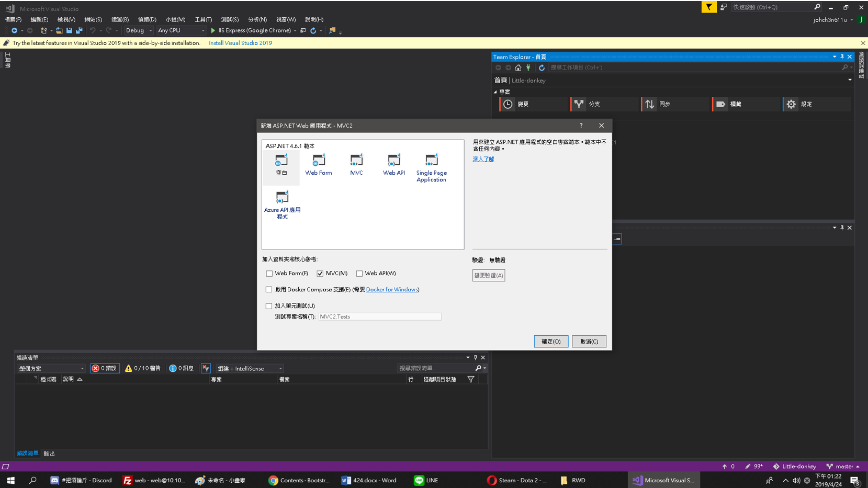Click Install Visual Studio 2019 link
868x488 pixels.
[240, 43]
